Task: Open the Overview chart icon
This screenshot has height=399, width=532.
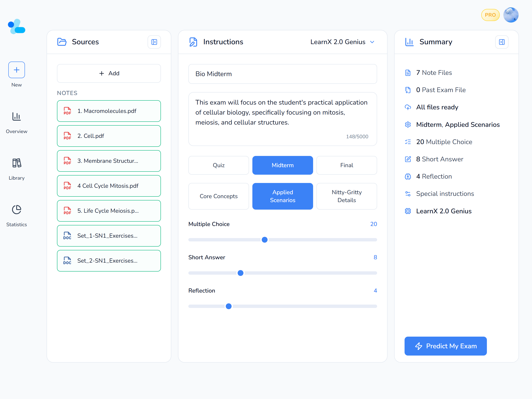Action: 17,117
